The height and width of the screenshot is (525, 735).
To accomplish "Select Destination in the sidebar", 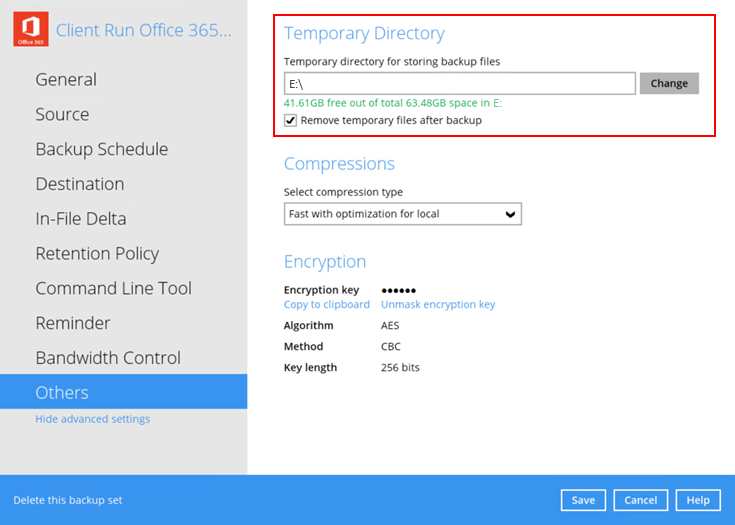I will point(80,184).
